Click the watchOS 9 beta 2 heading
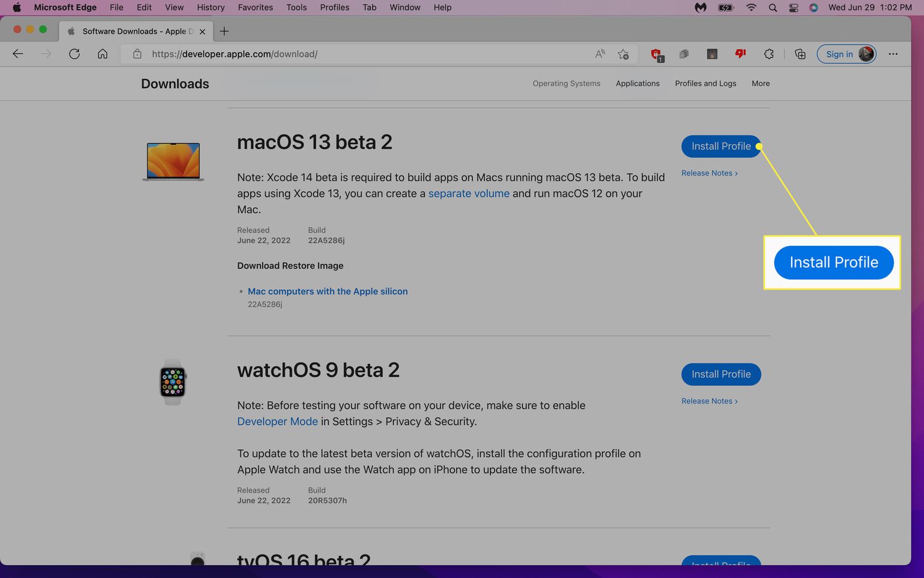Screen dimensions: 924x578 click(318, 370)
